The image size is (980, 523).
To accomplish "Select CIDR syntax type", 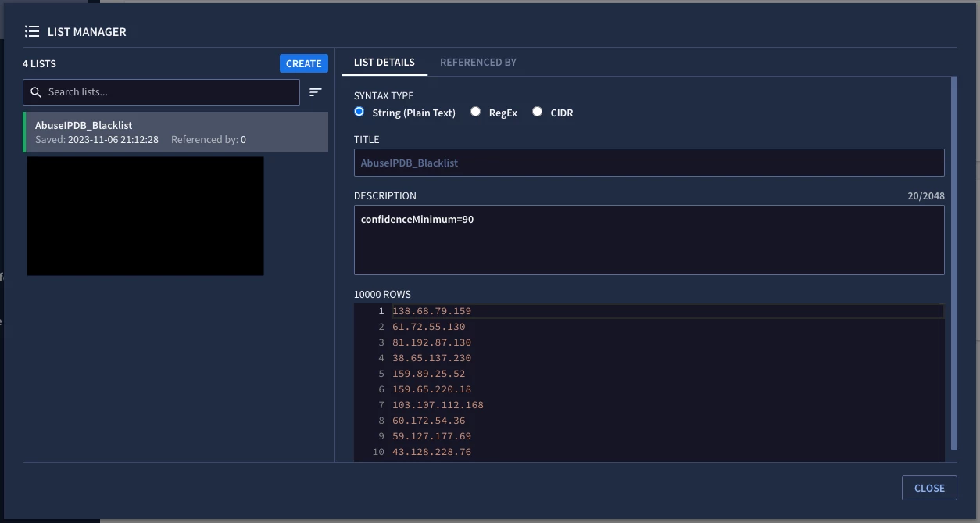I will [537, 112].
